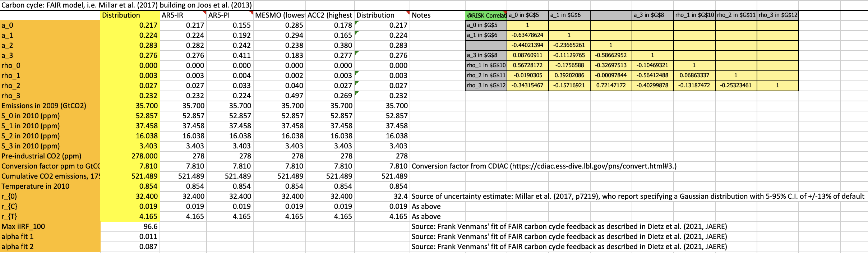Select the green @RISK Correlation cell
This screenshot has width=868, height=253.
[486, 15]
